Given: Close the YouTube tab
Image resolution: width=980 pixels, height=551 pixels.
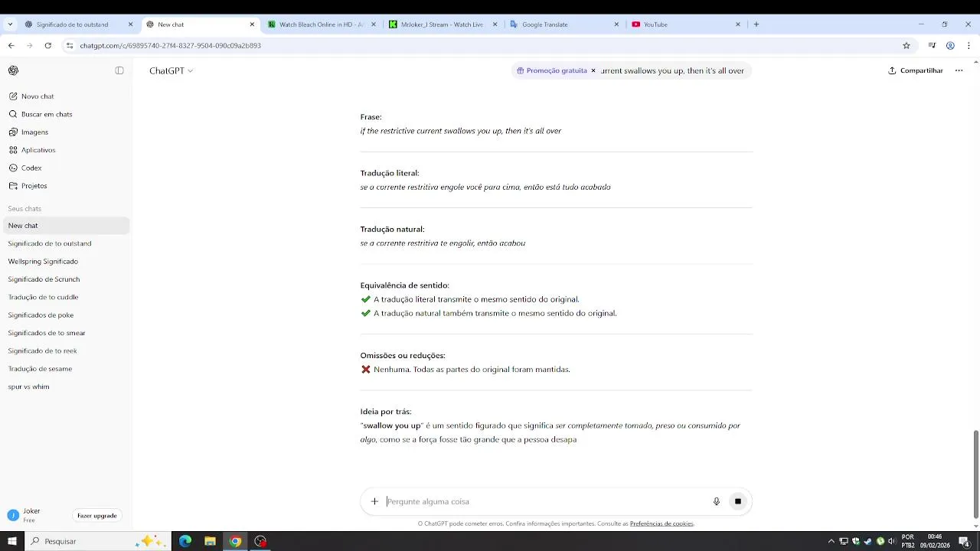Looking at the screenshot, I should (x=738, y=24).
